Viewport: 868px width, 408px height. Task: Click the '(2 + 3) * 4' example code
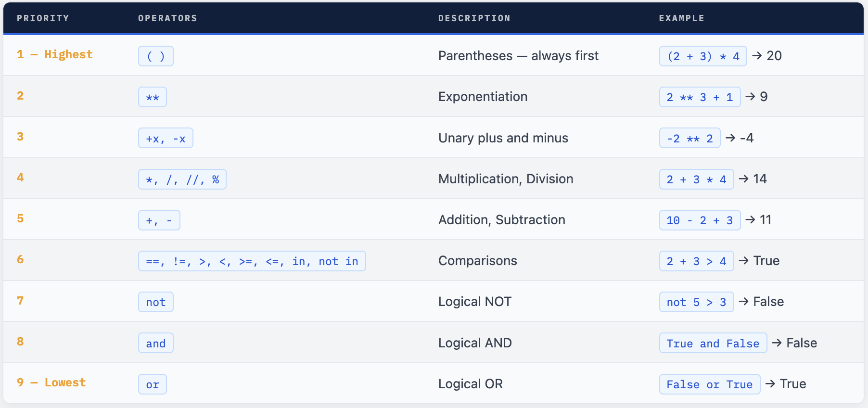702,56
